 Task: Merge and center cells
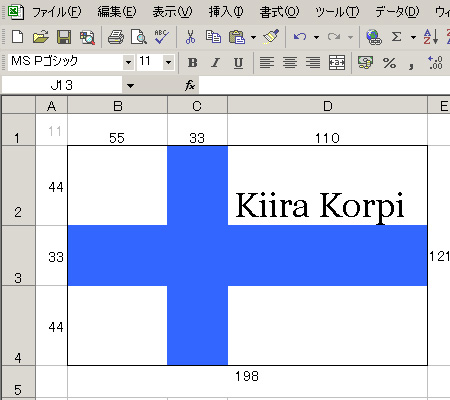pyautogui.click(x=337, y=63)
